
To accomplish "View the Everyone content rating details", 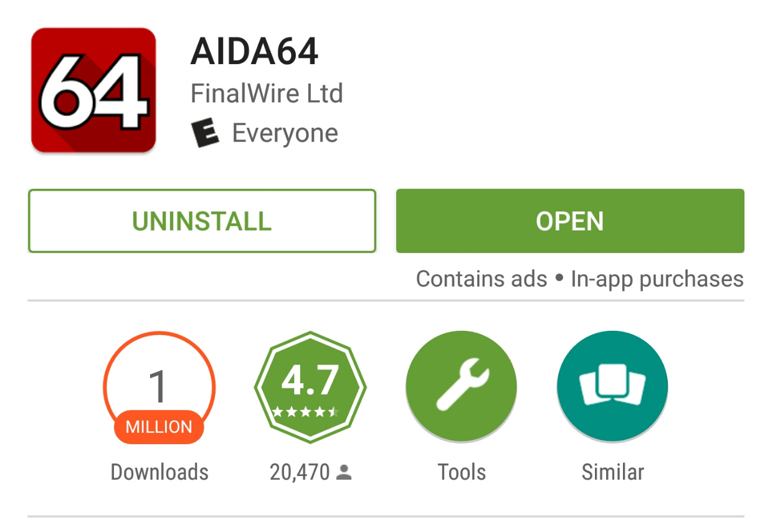I will 285,133.
